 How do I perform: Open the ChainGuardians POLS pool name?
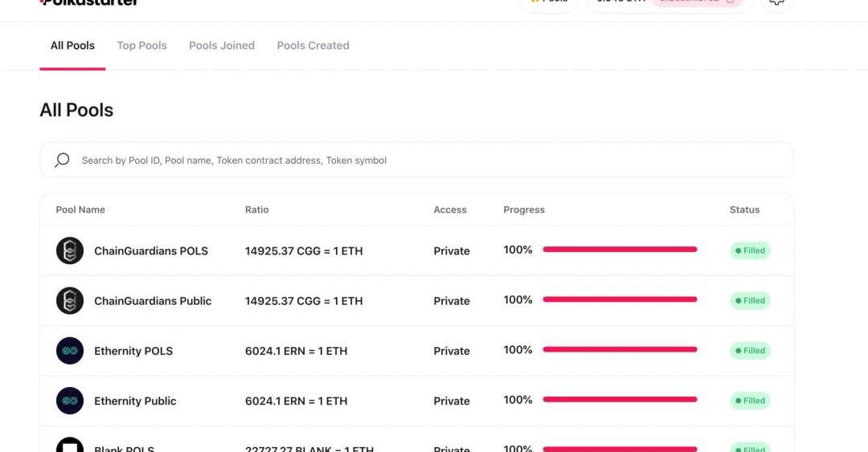pyautogui.click(x=151, y=251)
